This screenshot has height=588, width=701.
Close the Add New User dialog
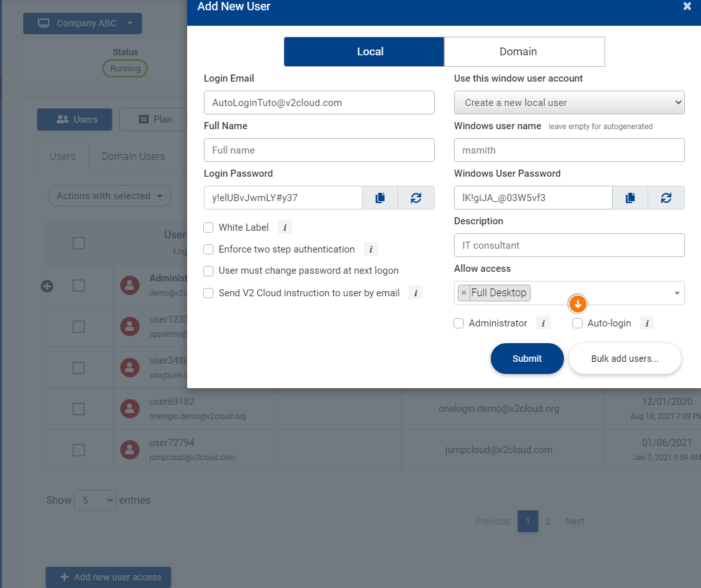click(x=687, y=6)
